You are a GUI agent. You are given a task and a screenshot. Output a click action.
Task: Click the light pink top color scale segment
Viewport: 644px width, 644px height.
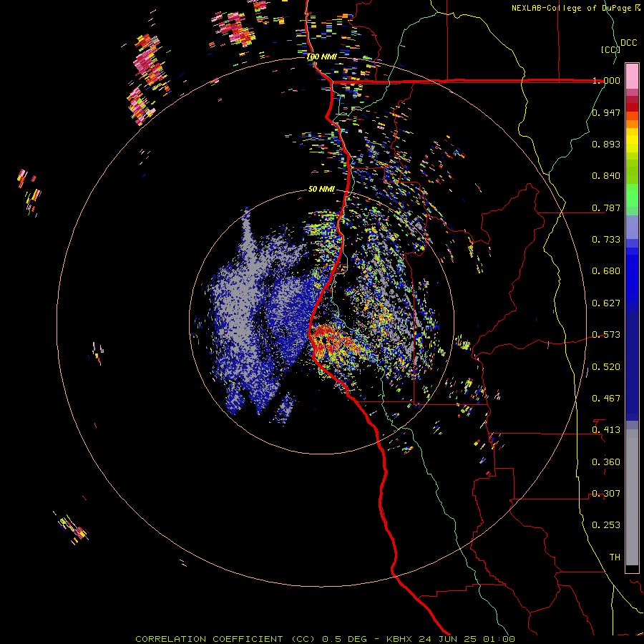click(x=632, y=76)
